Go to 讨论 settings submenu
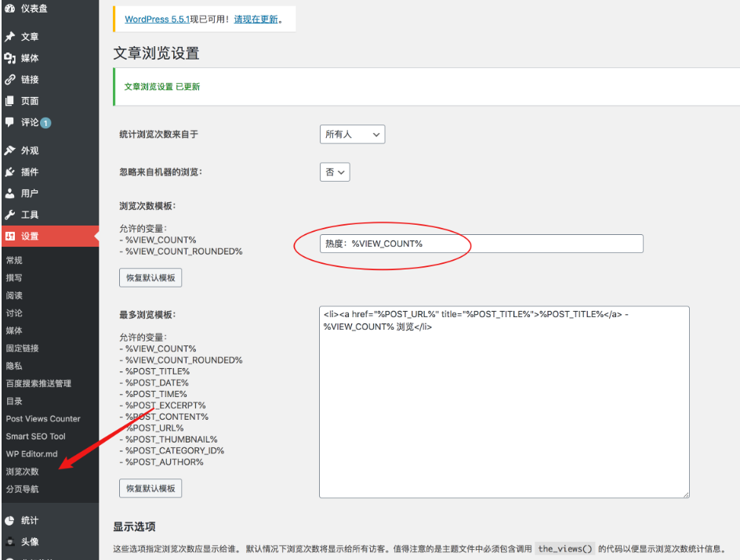Image resolution: width=740 pixels, height=560 pixels. (14, 313)
